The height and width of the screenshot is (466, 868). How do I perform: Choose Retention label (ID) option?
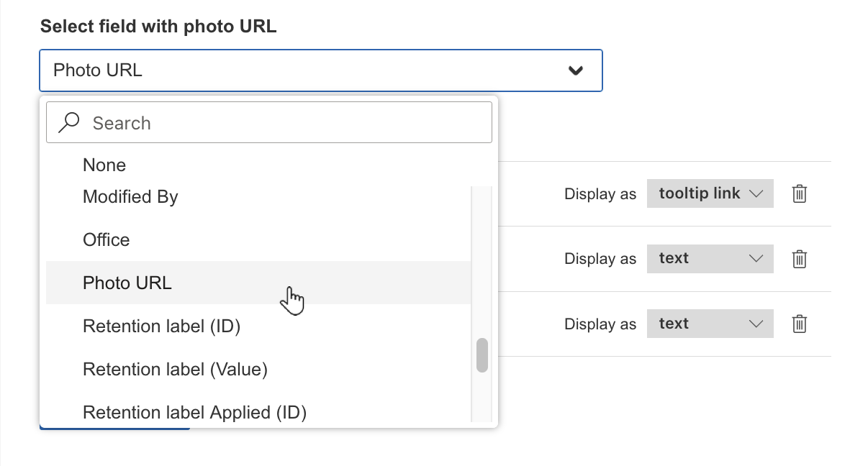click(x=161, y=326)
